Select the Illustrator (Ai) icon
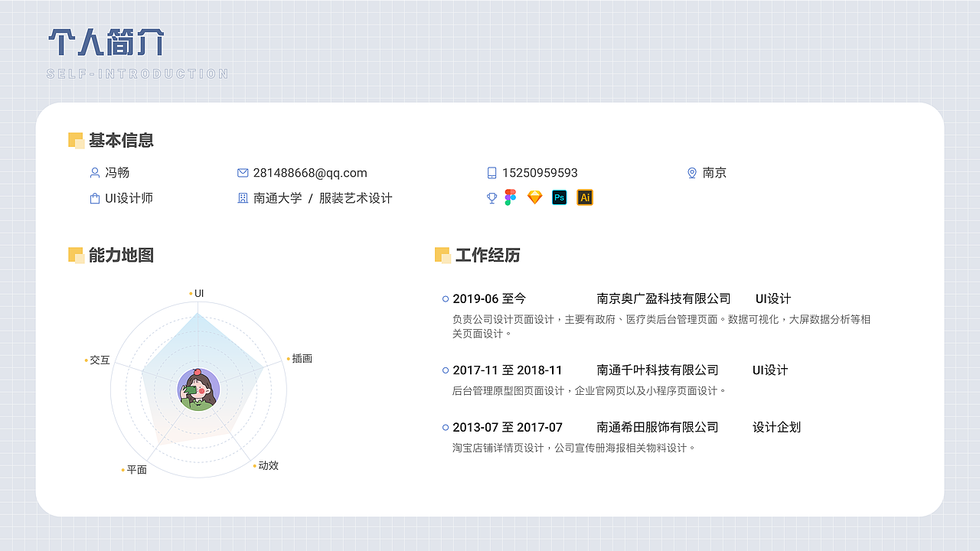 coord(585,197)
